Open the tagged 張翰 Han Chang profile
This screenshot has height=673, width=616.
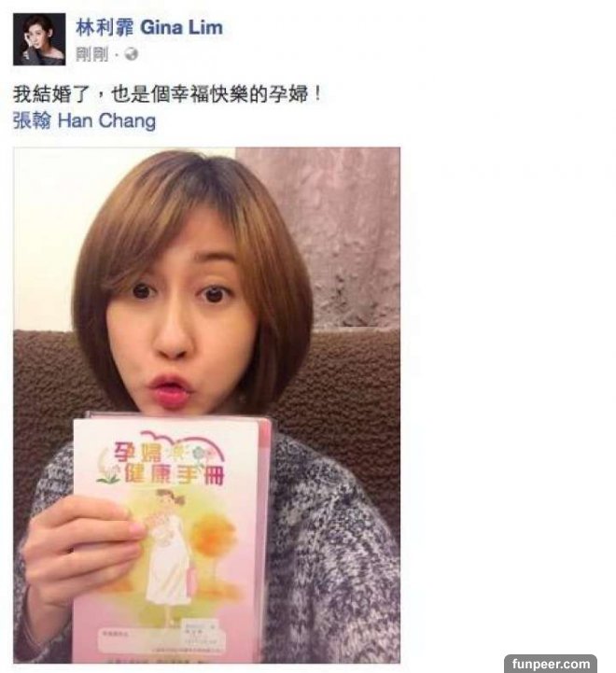click(85, 120)
